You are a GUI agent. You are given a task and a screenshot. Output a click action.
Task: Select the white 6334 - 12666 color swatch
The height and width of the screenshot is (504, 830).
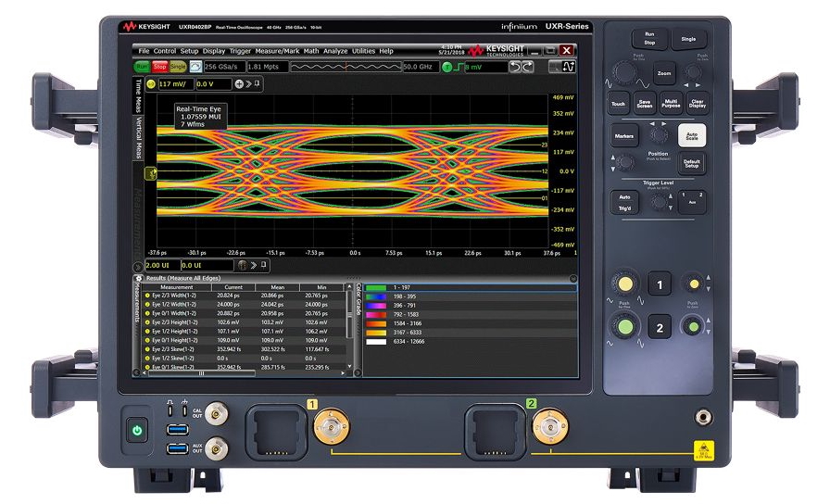coord(376,342)
